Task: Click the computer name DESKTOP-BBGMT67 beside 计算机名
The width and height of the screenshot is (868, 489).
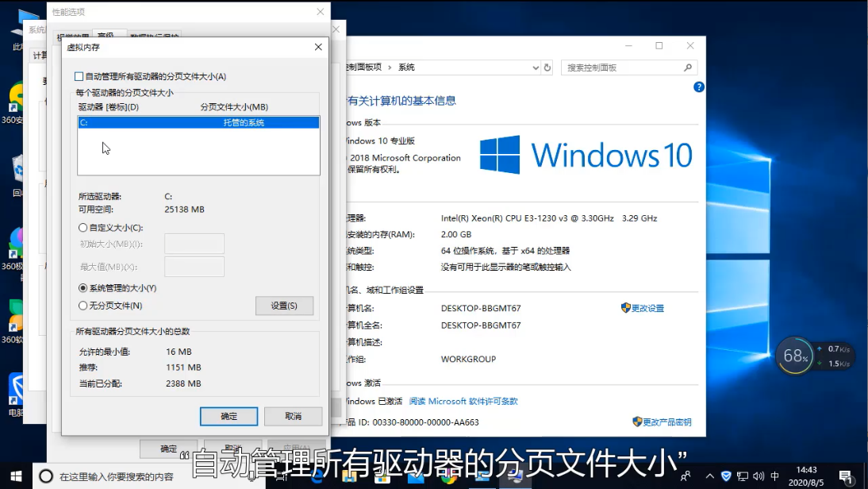Action: pyautogui.click(x=481, y=308)
